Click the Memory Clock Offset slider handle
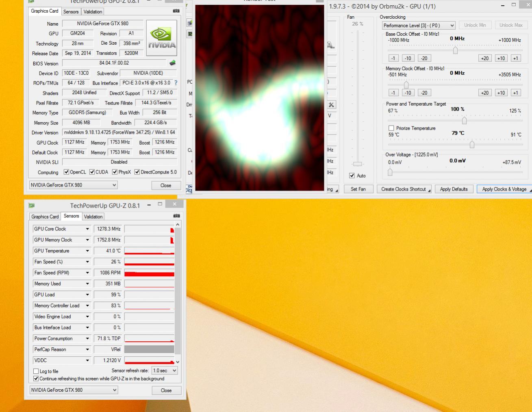 (x=406, y=85)
